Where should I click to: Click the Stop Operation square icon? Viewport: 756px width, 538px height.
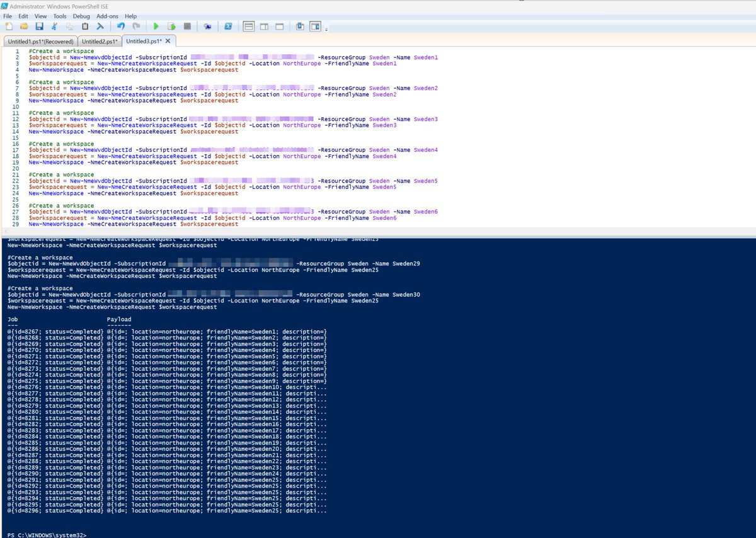(x=187, y=26)
